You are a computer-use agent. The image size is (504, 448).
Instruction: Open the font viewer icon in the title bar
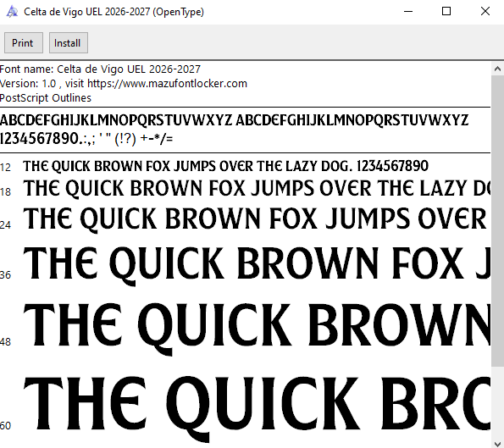(12, 12)
